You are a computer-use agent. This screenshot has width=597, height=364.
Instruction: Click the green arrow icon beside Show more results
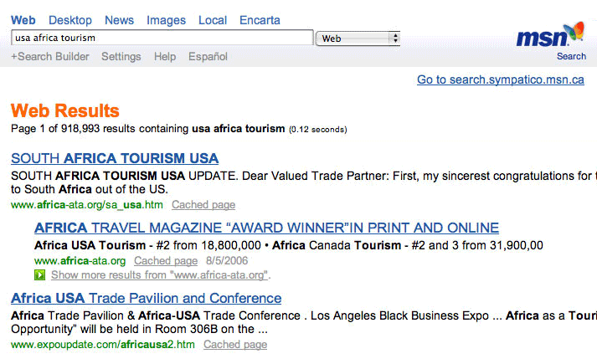(39, 274)
